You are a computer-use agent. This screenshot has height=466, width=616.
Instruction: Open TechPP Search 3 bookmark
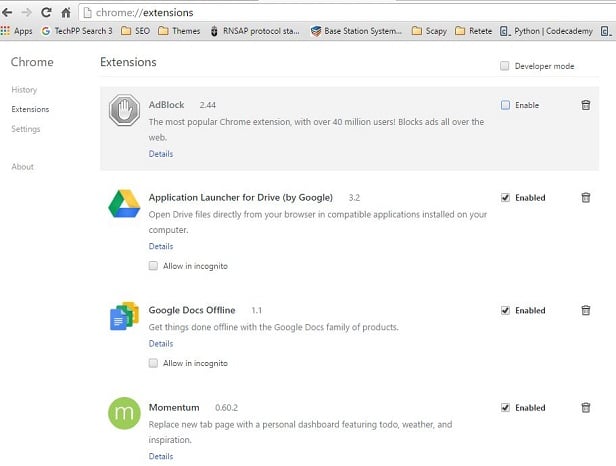pyautogui.click(x=77, y=31)
